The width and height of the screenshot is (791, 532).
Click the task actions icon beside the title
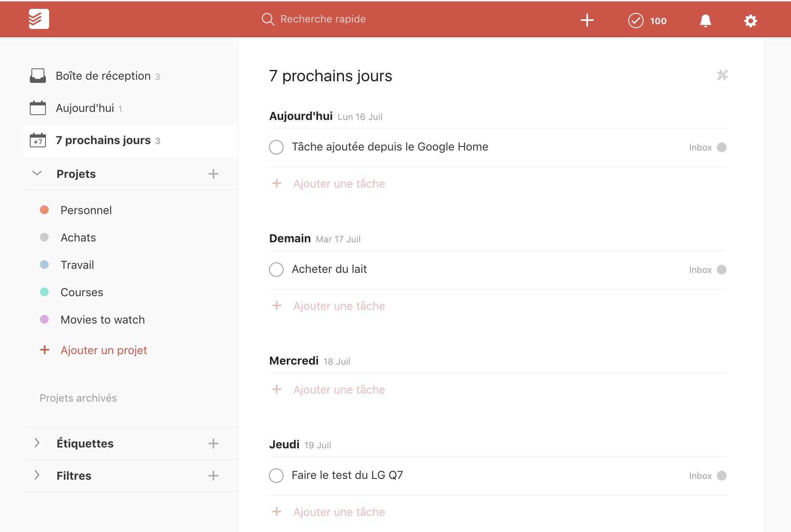point(722,75)
